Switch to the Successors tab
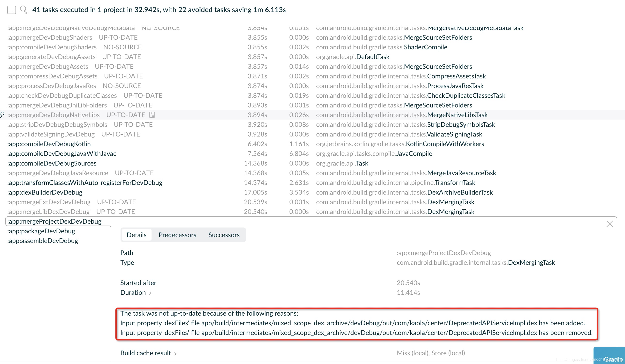 click(x=224, y=235)
